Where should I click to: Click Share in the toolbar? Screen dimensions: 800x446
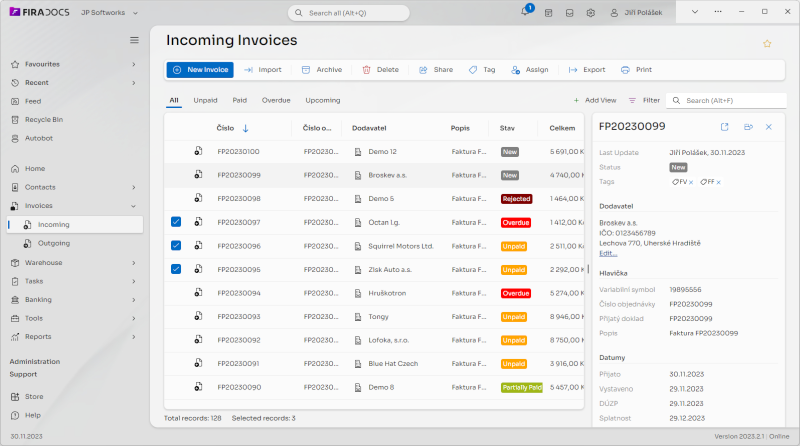click(436, 70)
